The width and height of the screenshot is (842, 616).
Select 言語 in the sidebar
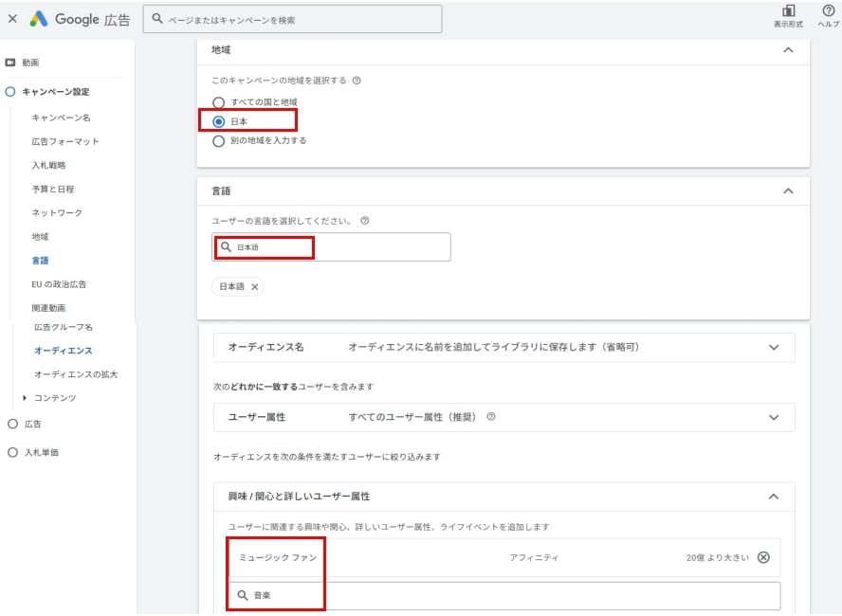[x=40, y=261]
